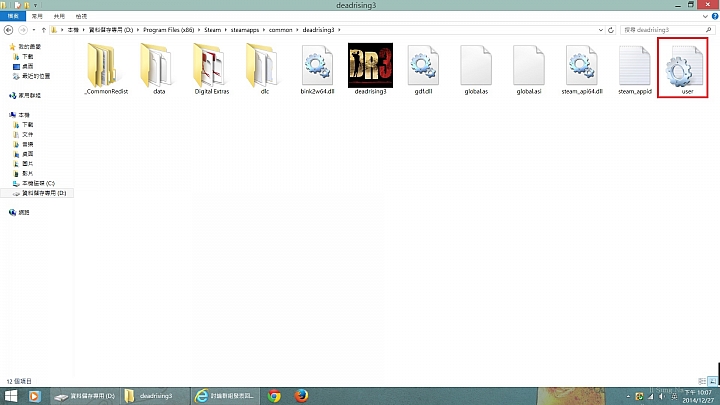720x405 pixels.
Task: Open the 檔案 (File) ribbon tab
Action: coord(13,16)
